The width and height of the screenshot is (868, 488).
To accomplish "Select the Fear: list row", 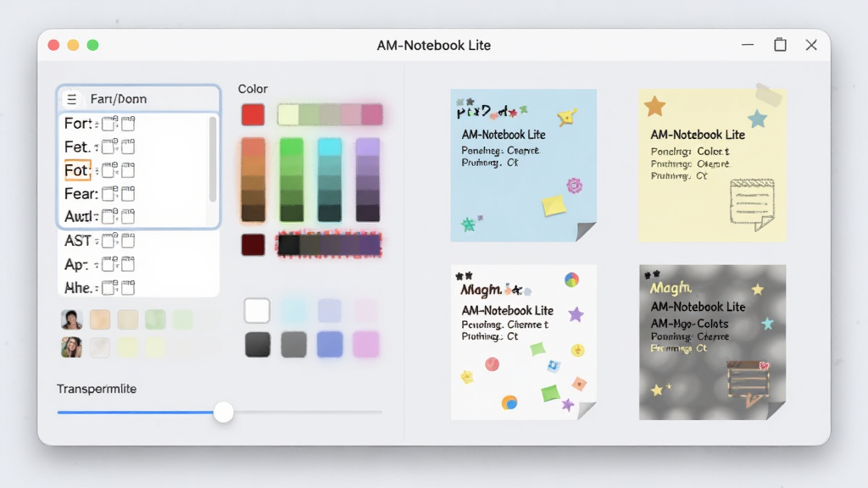I will tap(133, 193).
